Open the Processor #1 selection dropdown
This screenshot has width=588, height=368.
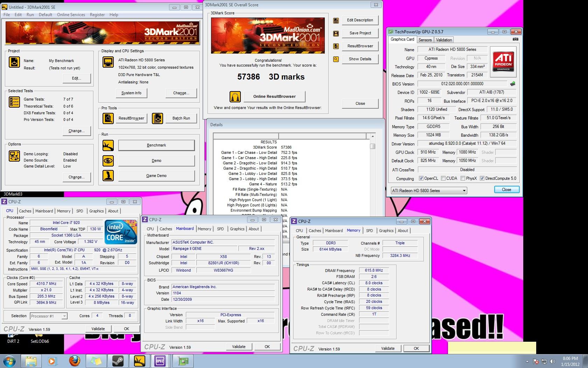48,316
